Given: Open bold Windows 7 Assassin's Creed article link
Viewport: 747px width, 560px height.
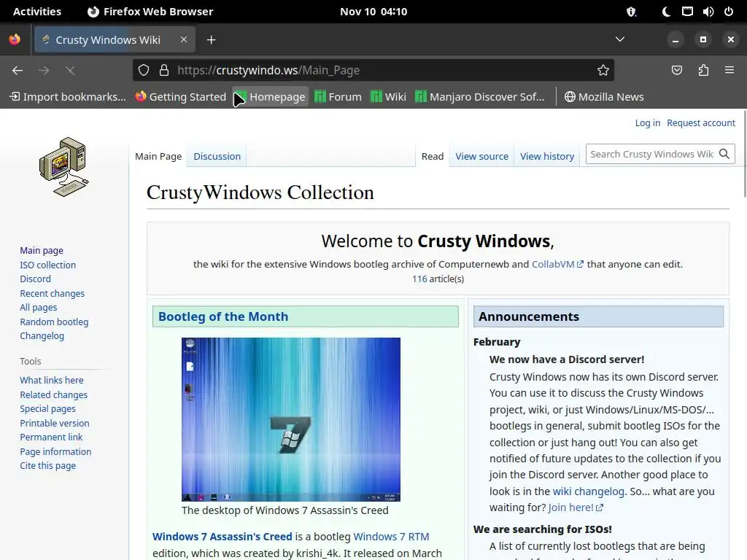Looking at the screenshot, I should (x=222, y=537).
